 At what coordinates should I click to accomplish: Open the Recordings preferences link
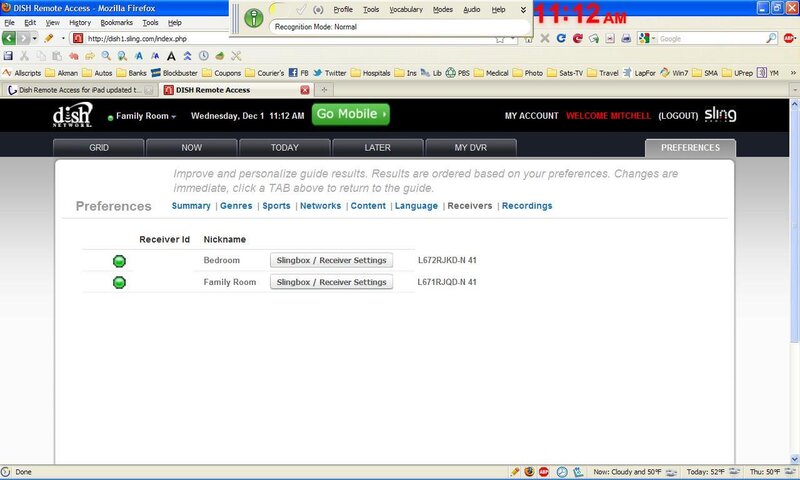click(527, 206)
